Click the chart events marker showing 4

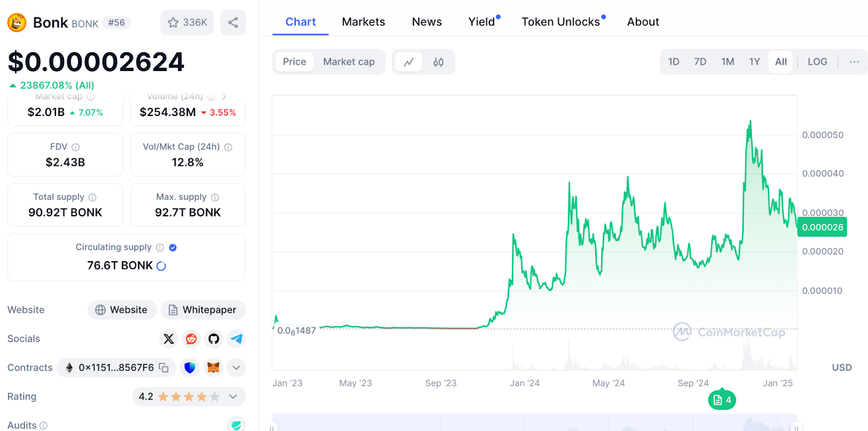point(722,400)
